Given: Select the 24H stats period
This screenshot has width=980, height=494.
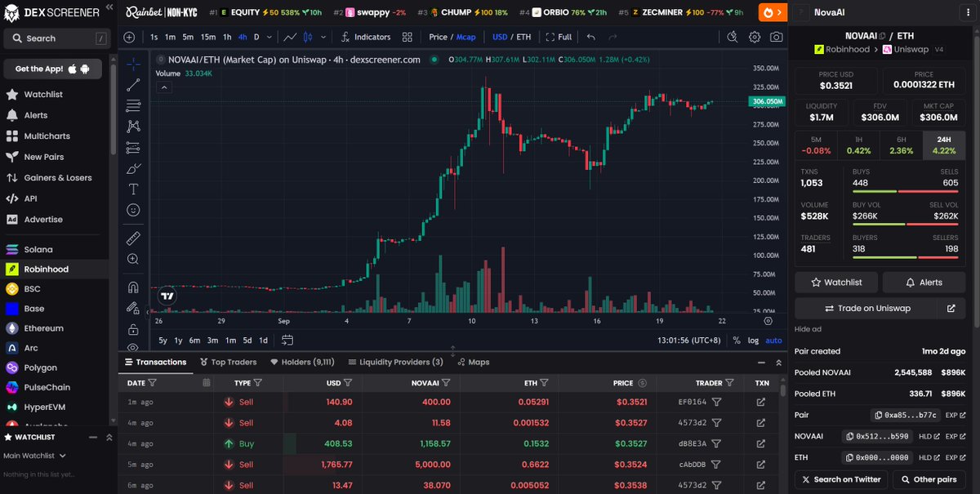Looking at the screenshot, I should pos(943,145).
